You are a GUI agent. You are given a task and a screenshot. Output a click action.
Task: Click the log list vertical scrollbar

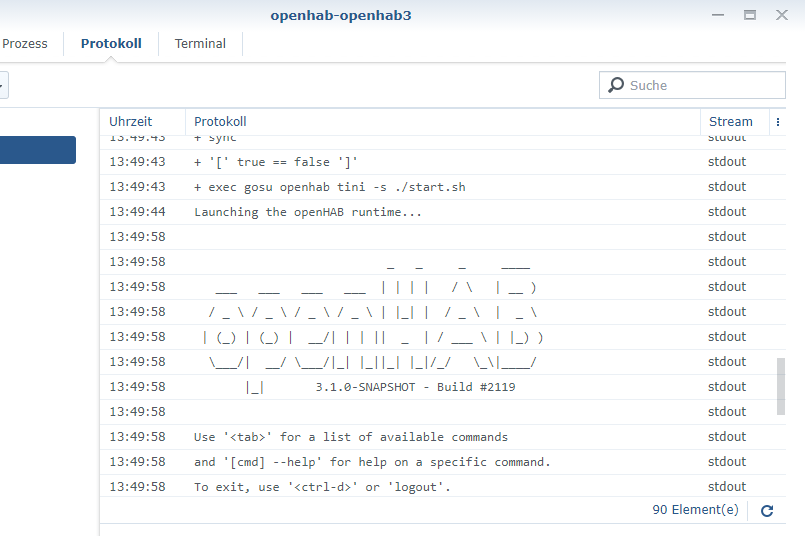click(x=781, y=386)
